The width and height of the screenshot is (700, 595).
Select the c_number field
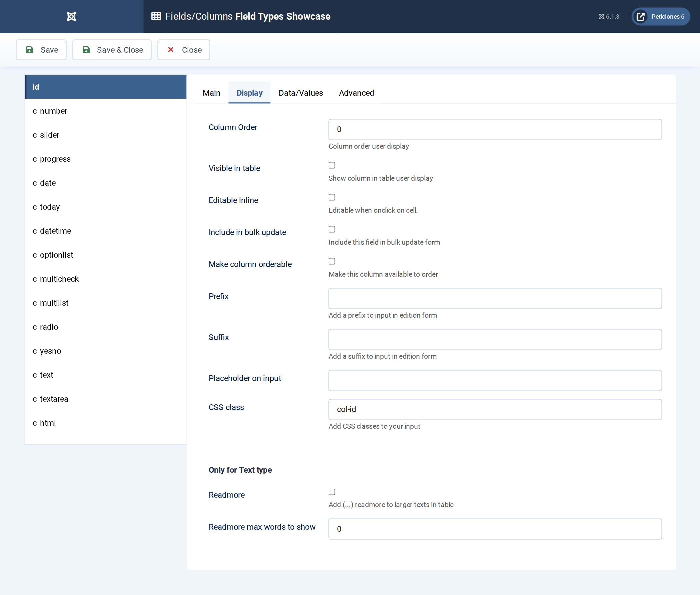click(x=106, y=111)
